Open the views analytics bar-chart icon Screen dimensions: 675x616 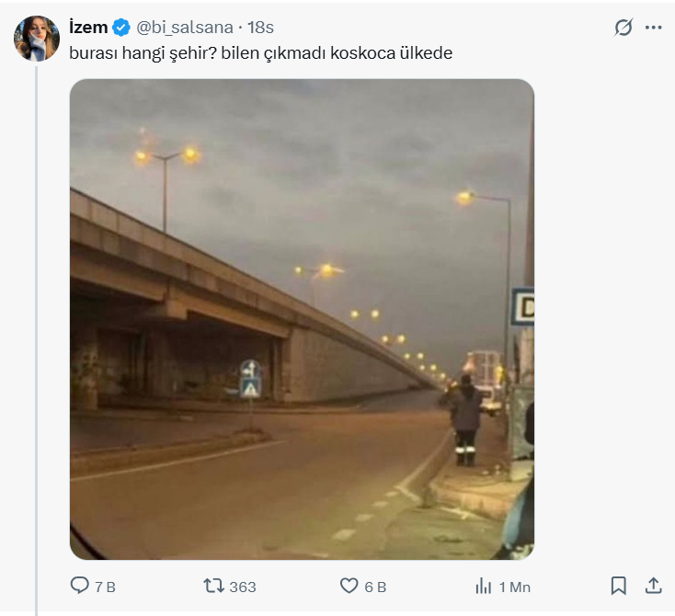click(x=483, y=586)
